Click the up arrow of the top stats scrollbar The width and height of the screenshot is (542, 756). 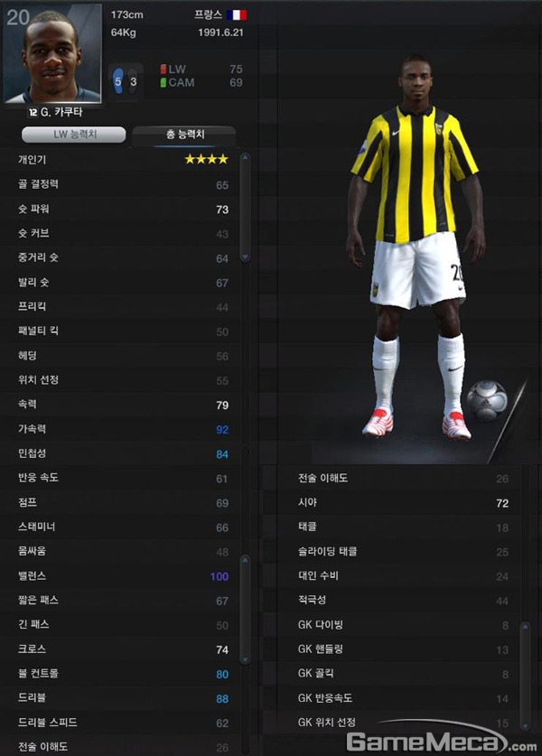pos(245,157)
